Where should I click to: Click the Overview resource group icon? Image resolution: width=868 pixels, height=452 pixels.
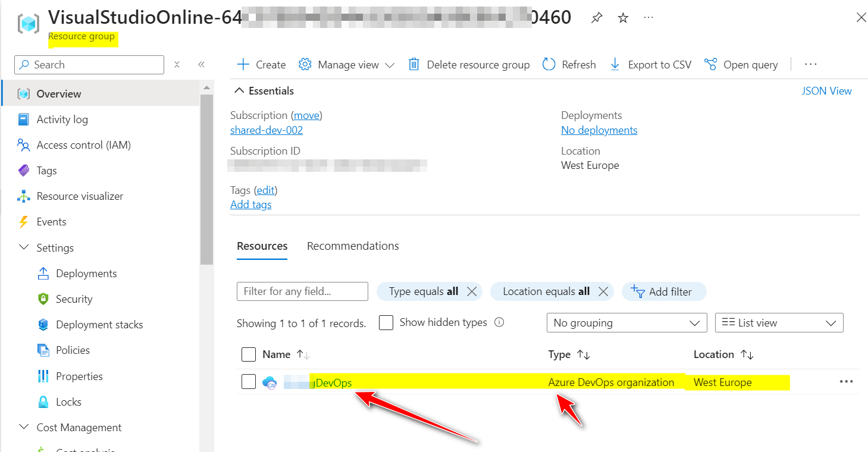point(24,94)
